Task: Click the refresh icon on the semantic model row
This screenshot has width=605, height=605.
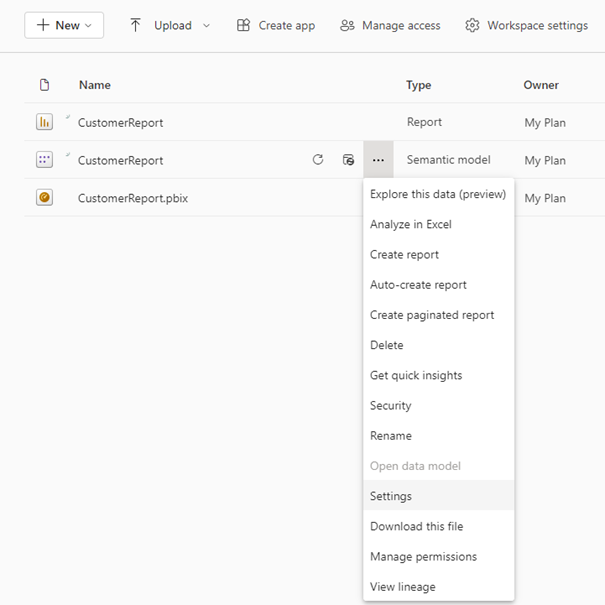Action: 318,160
